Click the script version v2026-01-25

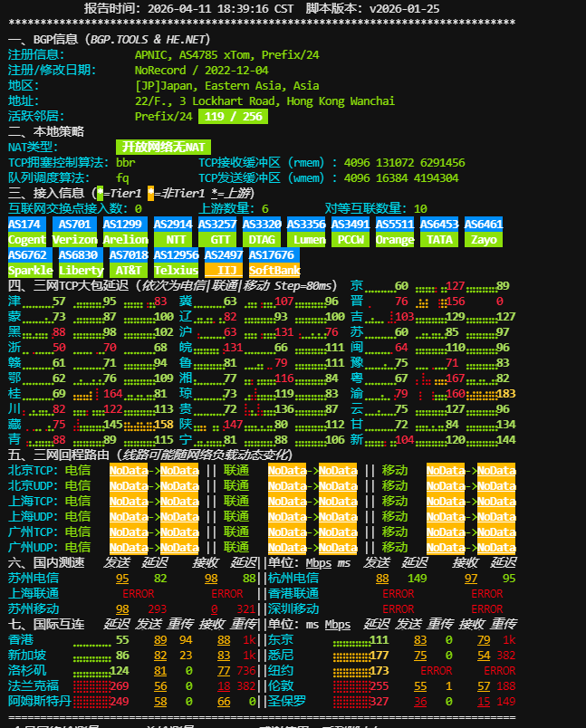coord(405,9)
